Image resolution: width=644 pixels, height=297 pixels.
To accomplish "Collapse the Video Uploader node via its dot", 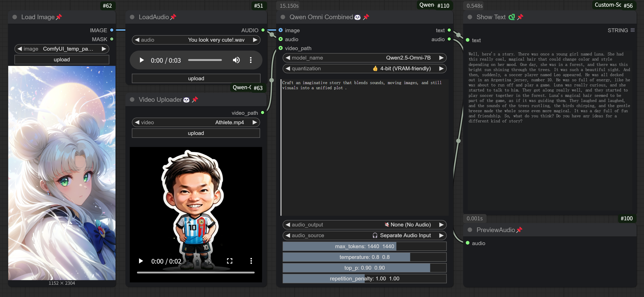I will click(x=132, y=99).
